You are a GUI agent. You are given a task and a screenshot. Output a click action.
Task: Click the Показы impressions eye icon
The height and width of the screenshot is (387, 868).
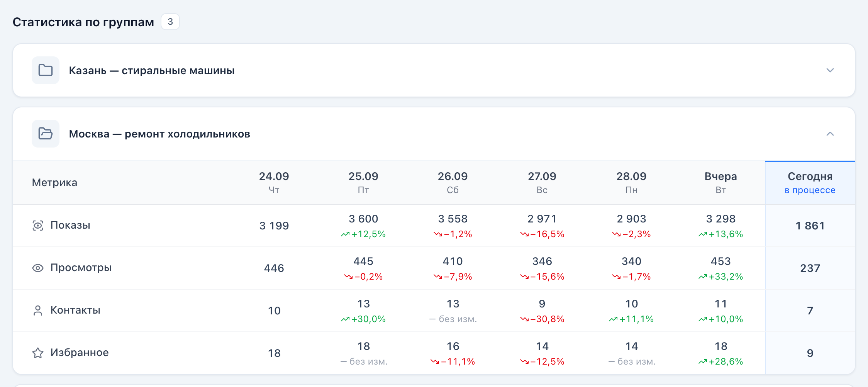(38, 226)
